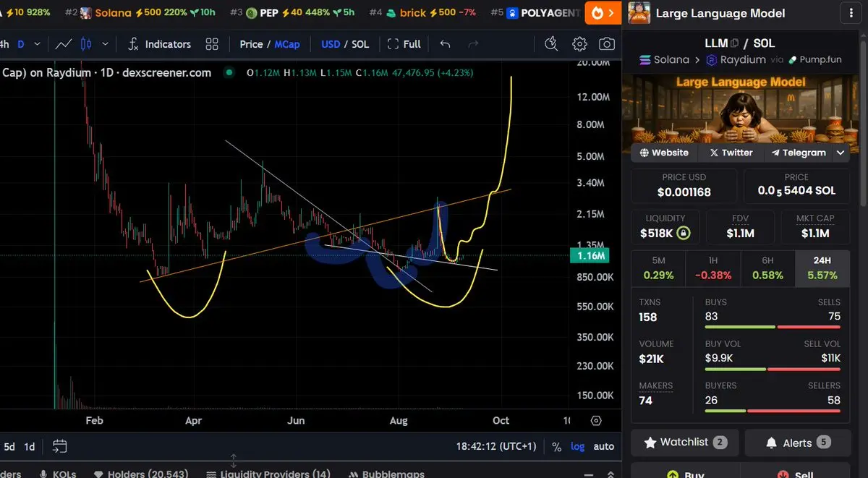Open trending token #5 POLYAGENT
Screen dimensions: 868x478
coord(535,12)
